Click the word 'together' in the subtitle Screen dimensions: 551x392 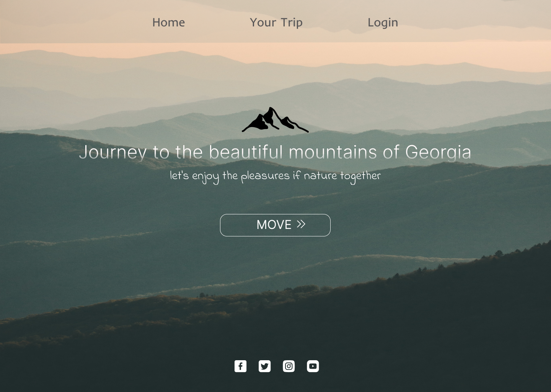tap(360, 176)
